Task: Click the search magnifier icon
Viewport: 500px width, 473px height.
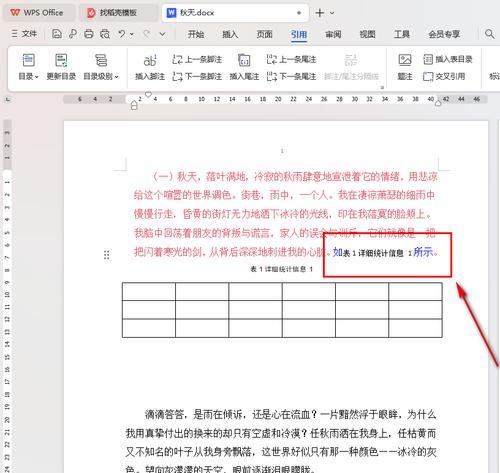Action: [x=489, y=34]
